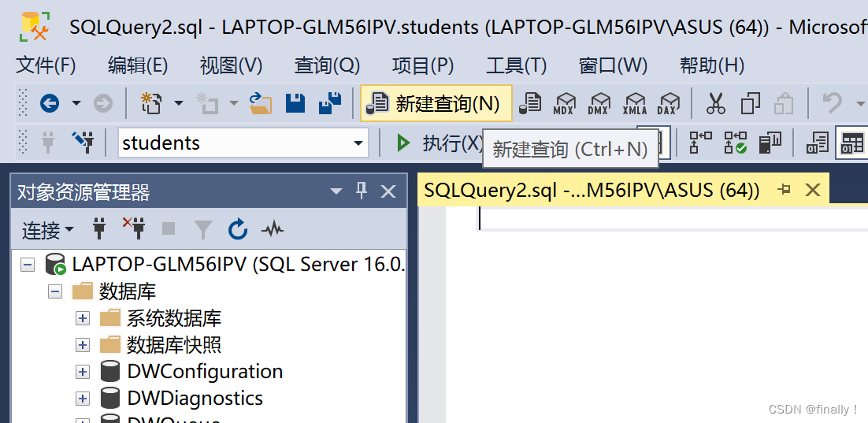Image resolution: width=868 pixels, height=423 pixels.
Task: Close the Object Explorer panel
Action: coord(388,192)
